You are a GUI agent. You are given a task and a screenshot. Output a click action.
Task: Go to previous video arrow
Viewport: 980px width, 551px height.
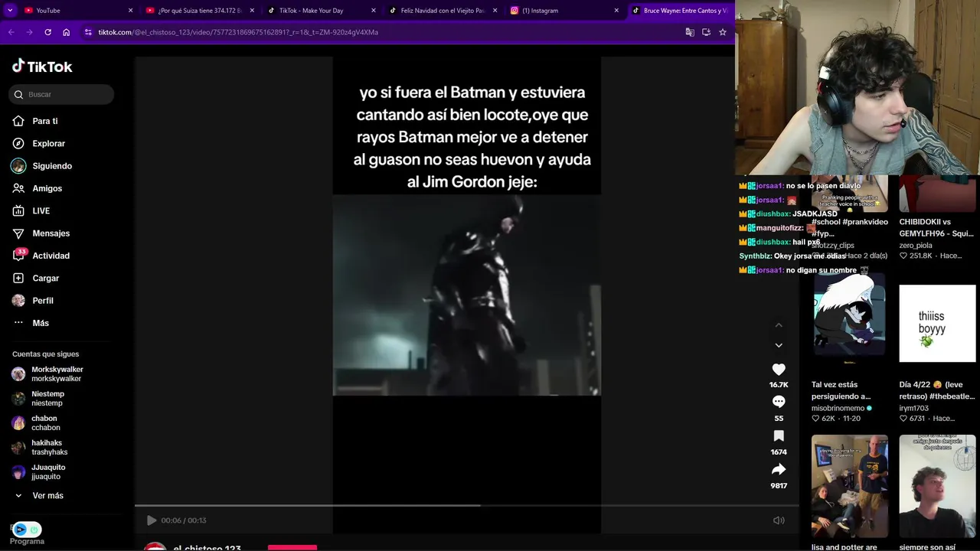click(x=779, y=325)
